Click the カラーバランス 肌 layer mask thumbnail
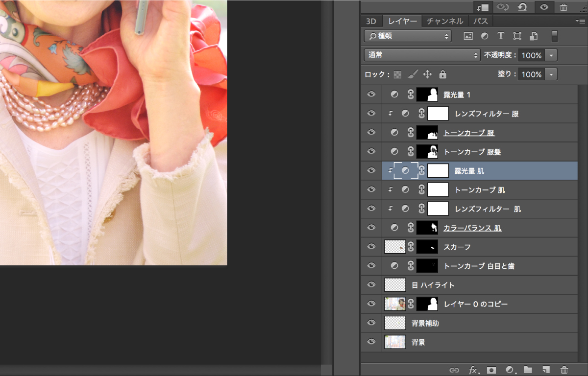The height and width of the screenshot is (376, 588). pos(427,227)
